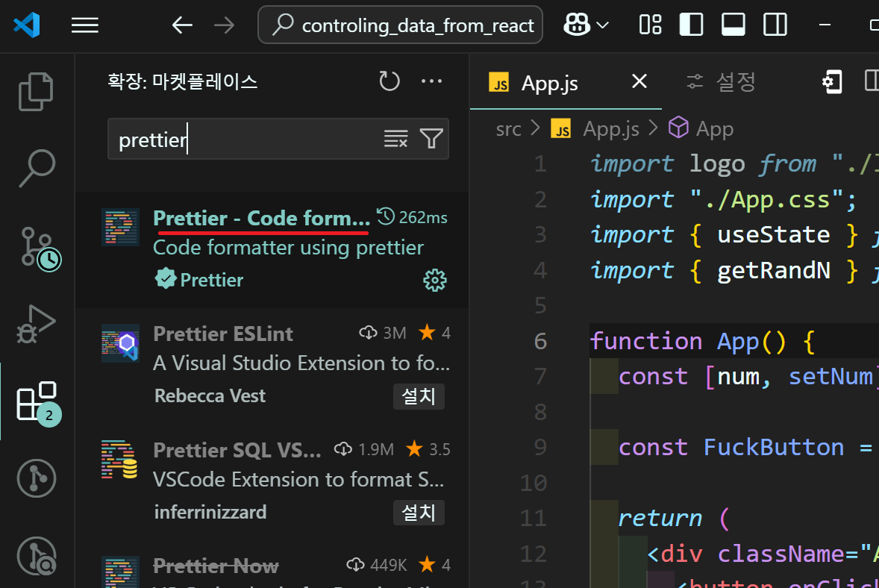Click 'function App()' on line 6
The width and height of the screenshot is (879, 588).
coord(688,341)
